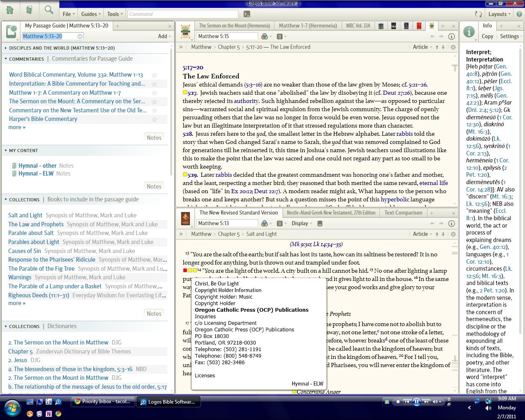Pause the media player in taskbar
The height and width of the screenshot is (420, 525).
tap(416, 402)
